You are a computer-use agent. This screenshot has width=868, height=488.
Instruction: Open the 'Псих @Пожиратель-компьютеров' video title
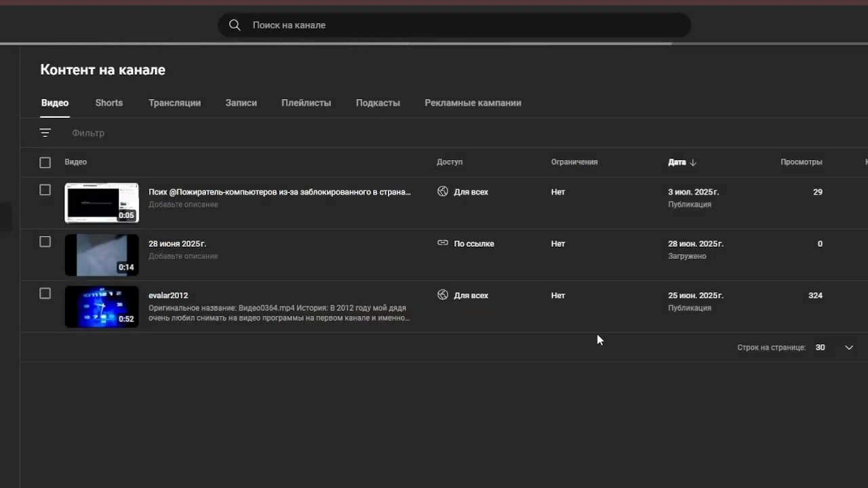pyautogui.click(x=279, y=192)
